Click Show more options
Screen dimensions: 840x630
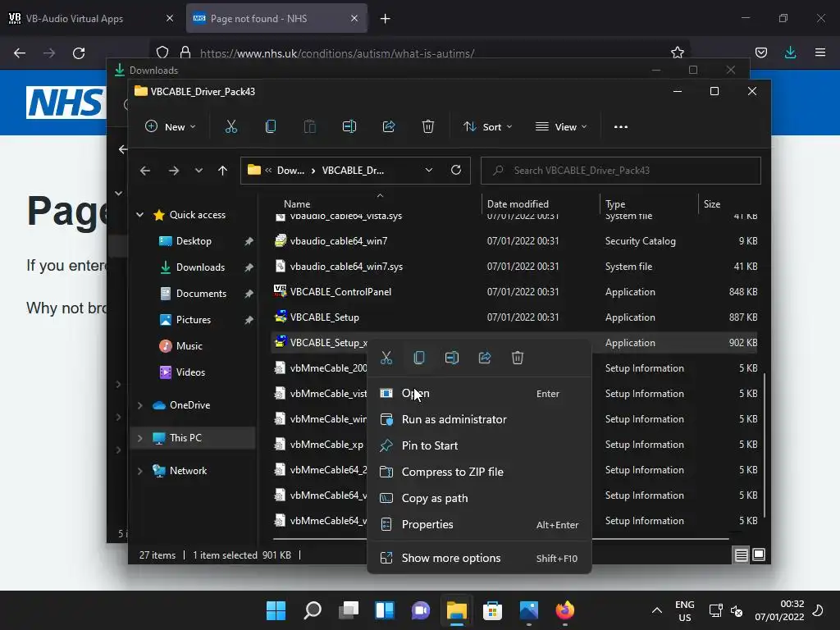click(479, 558)
